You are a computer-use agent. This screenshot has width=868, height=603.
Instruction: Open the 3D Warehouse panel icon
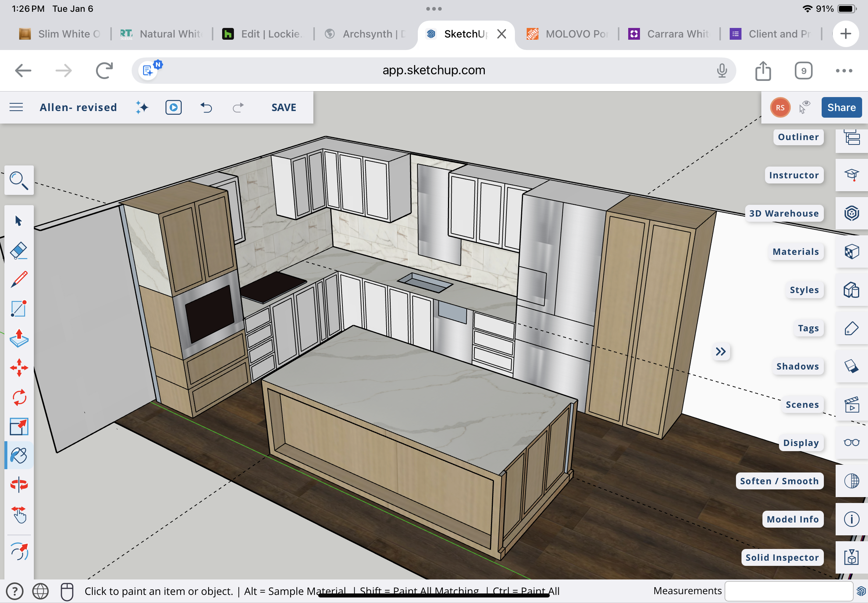851,214
